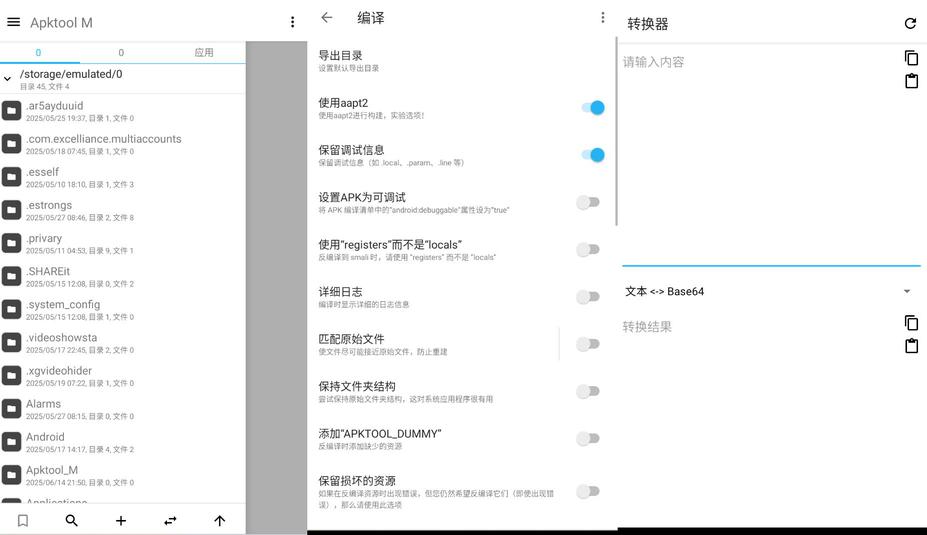Copy the 转换结果 output text
927x535 pixels.
coord(911,323)
